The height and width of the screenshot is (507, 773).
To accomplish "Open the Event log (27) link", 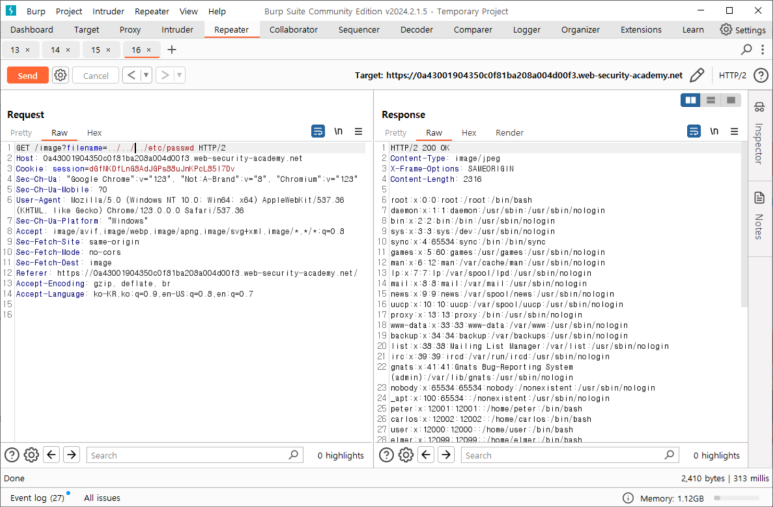I will 37,498.
